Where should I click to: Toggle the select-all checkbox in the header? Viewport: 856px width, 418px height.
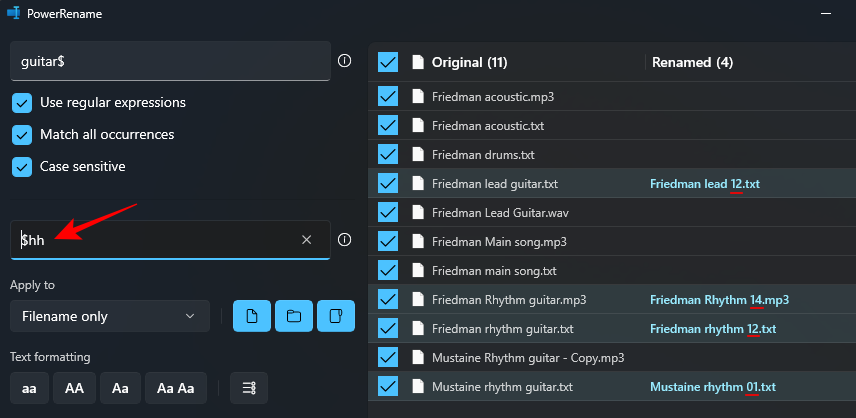388,62
